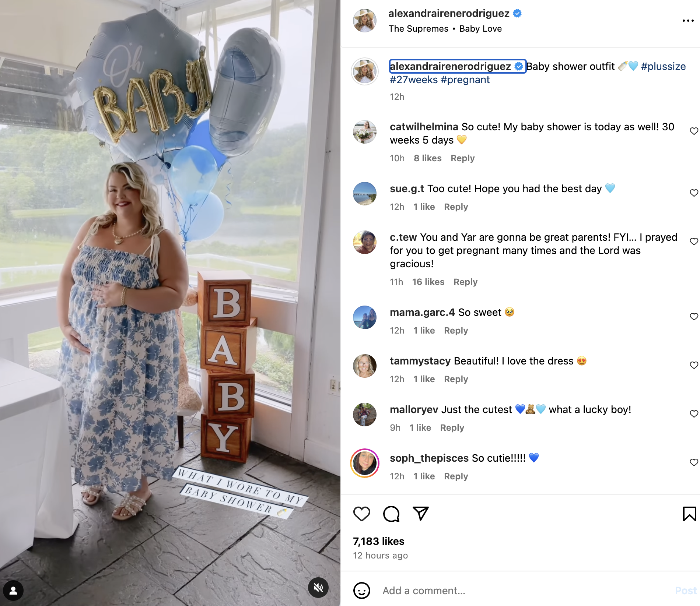Screen dimensions: 700x606
Task: Show tagged people icon on video
Action: click(x=13, y=591)
